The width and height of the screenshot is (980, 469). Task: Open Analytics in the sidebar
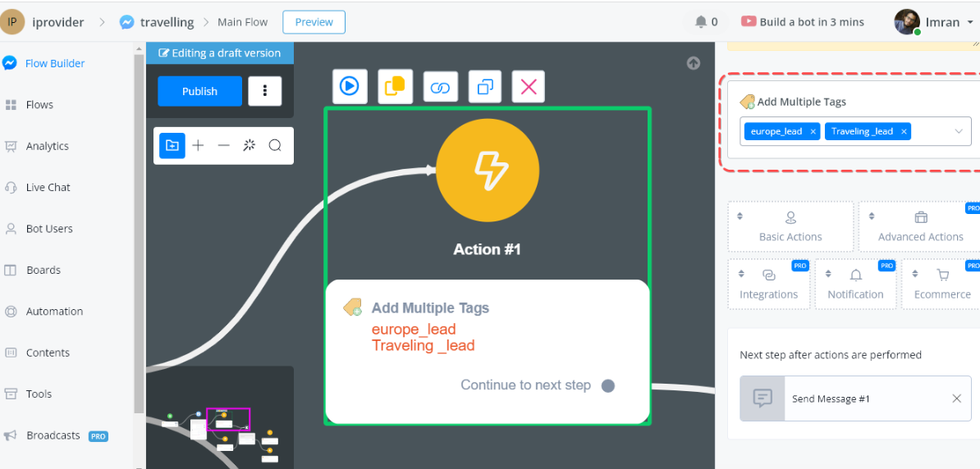click(x=47, y=146)
